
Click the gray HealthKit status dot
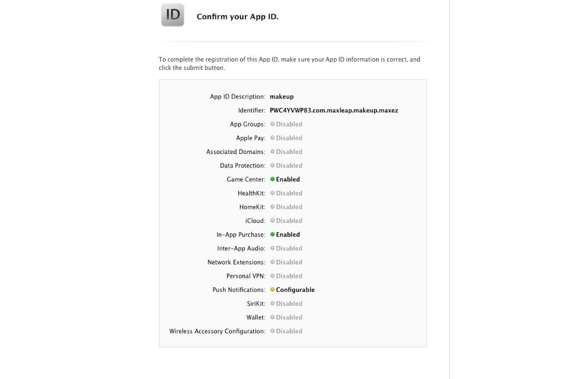[273, 193]
